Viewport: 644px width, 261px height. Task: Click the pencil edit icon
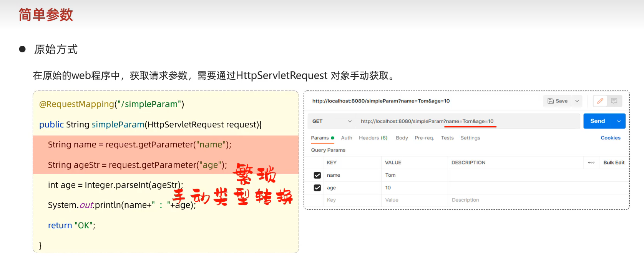600,101
